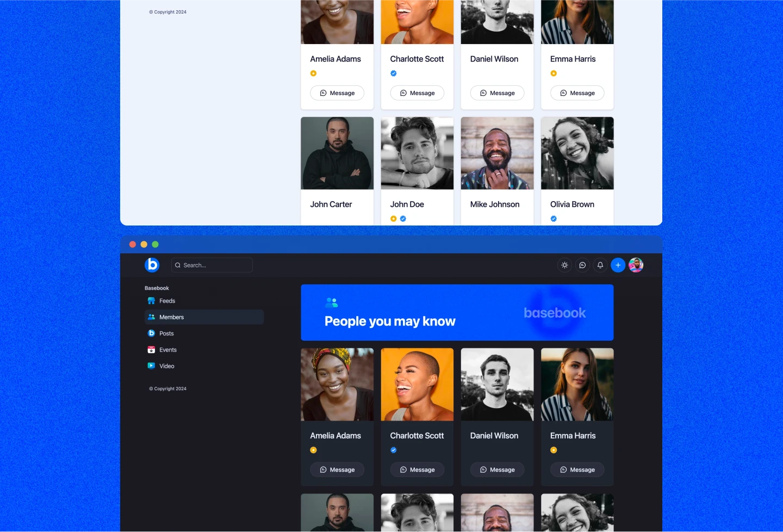Screen dimensions: 783x532
Task: Message Charlotte Scott in dark window
Action: click(x=417, y=470)
